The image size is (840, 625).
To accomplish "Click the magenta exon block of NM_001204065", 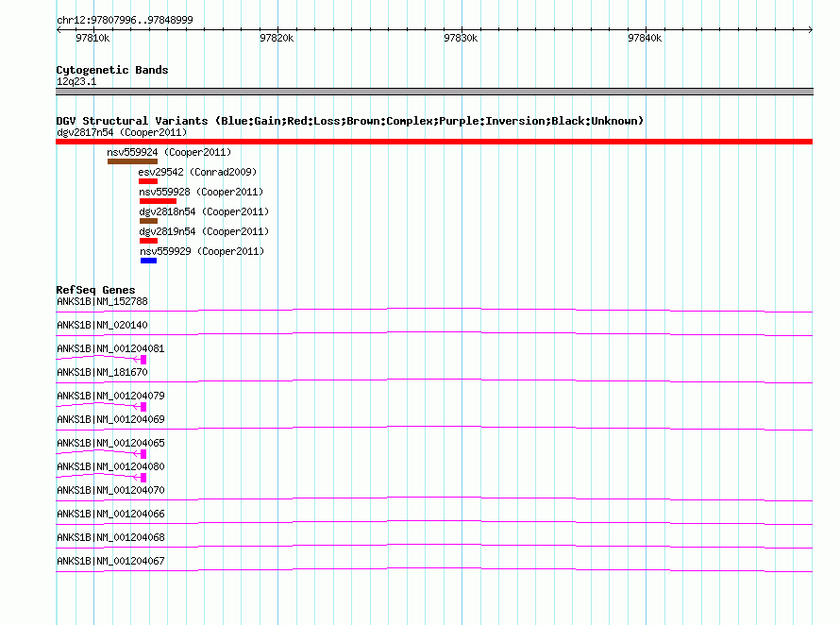I will pyautogui.click(x=143, y=454).
